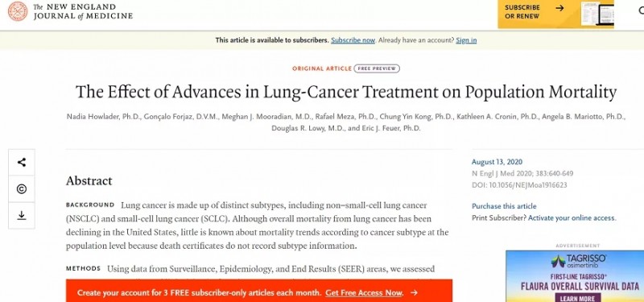The width and height of the screenshot is (644, 302).
Task: Click the Subscribe now link
Action: coord(353,40)
